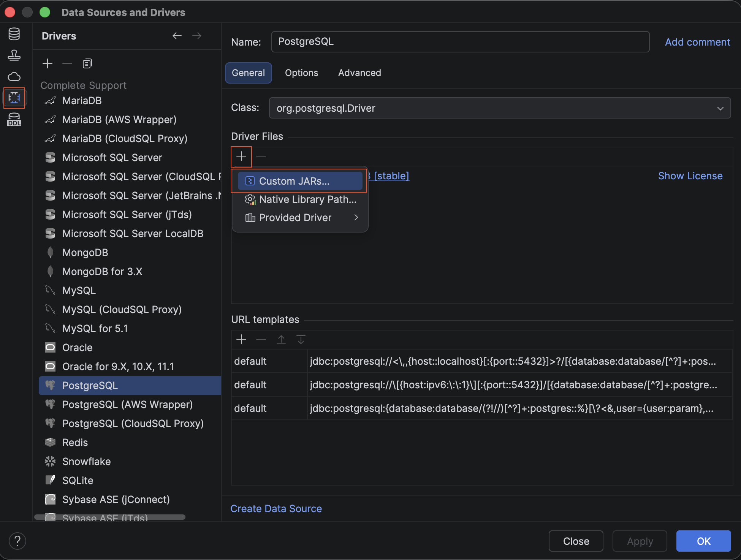The width and height of the screenshot is (741, 560).
Task: Select MySQL for 5.1 driver
Action: pos(130,328)
